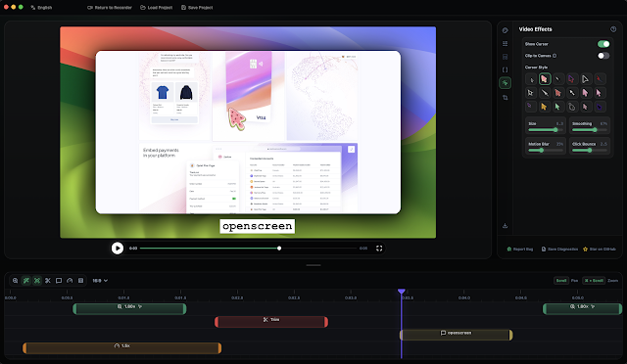Choose the green arrow cursor style
The image size is (627, 364).
click(x=557, y=107)
